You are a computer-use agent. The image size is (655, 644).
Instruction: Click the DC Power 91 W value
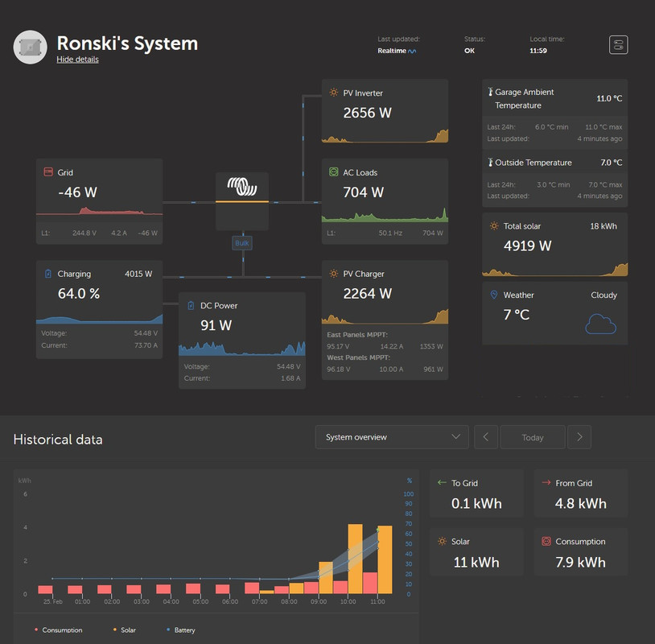coord(216,325)
